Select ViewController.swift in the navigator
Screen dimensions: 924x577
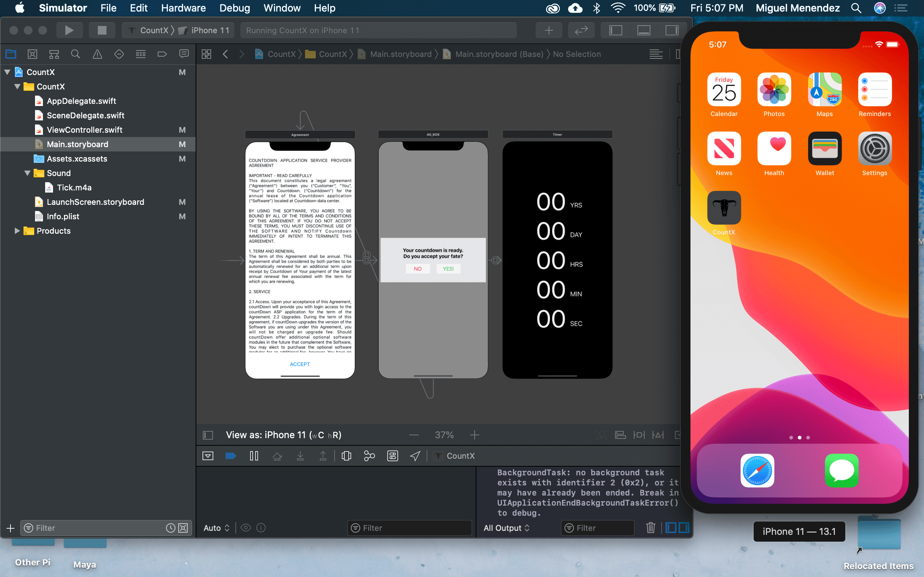[84, 130]
